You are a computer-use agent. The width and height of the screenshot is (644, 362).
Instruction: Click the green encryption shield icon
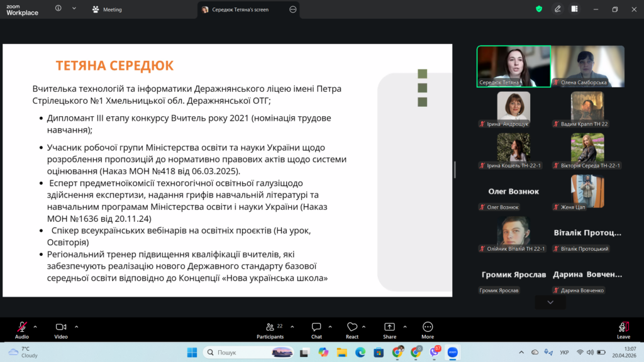pos(539,9)
